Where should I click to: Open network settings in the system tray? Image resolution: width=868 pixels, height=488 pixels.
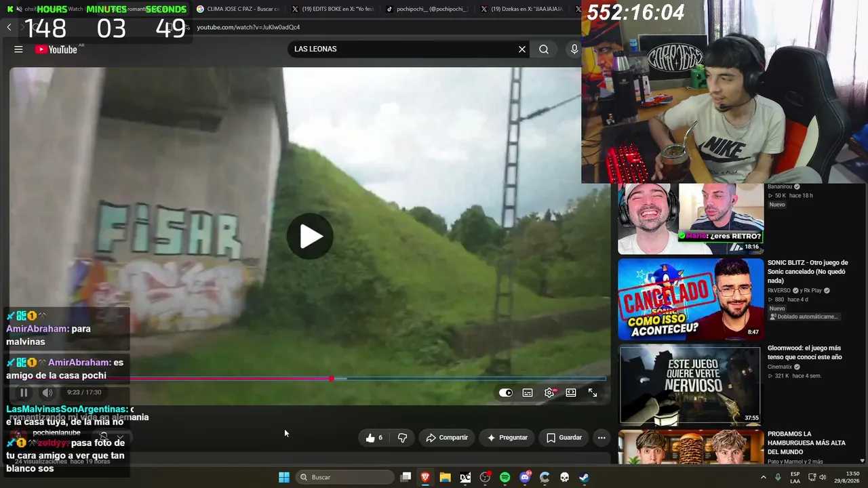pos(812,477)
